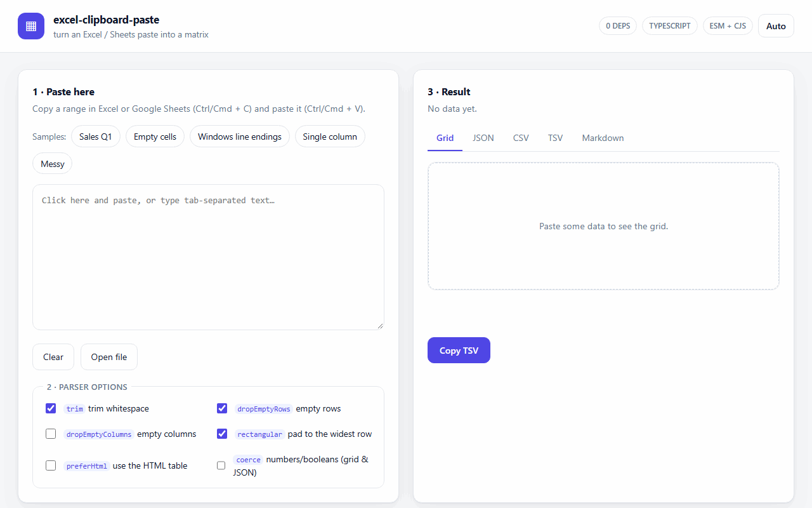
Task: Toggle the Auto theme button
Action: 776,26
